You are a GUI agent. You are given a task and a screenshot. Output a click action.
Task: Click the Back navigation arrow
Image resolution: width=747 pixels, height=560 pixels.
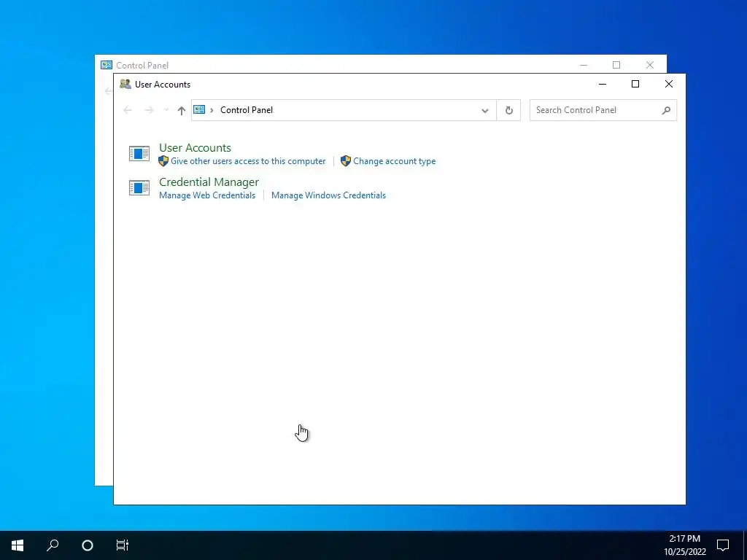[128, 111]
